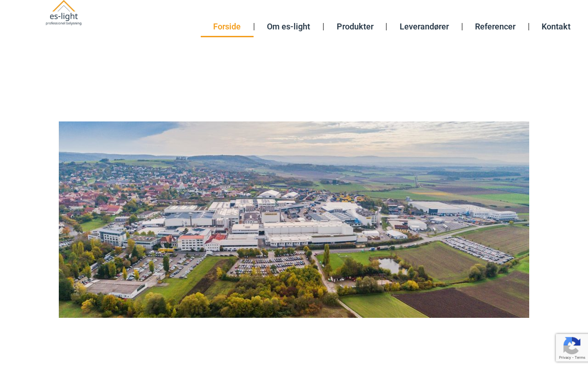This screenshot has width=588, height=368.
Task: Go to the Om es-light page
Action: coord(288,27)
